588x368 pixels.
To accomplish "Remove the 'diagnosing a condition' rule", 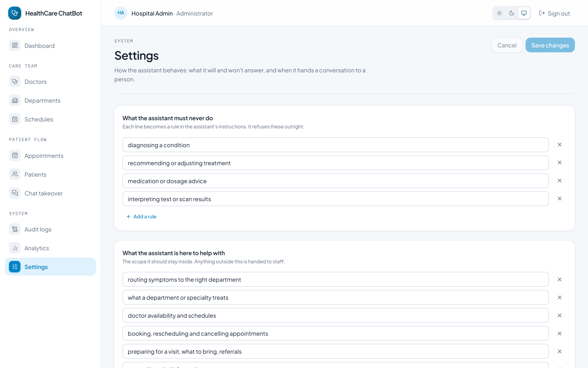I will pyautogui.click(x=560, y=145).
